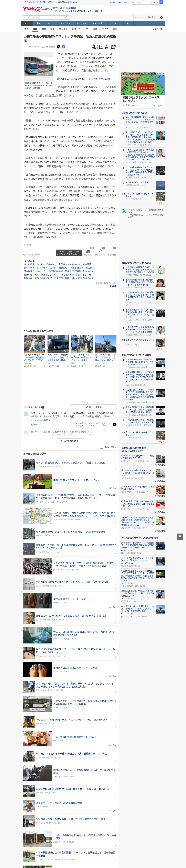Open the モペット違法販売疑い article link
The width and height of the screenshot is (186, 868).
[x=71, y=463]
